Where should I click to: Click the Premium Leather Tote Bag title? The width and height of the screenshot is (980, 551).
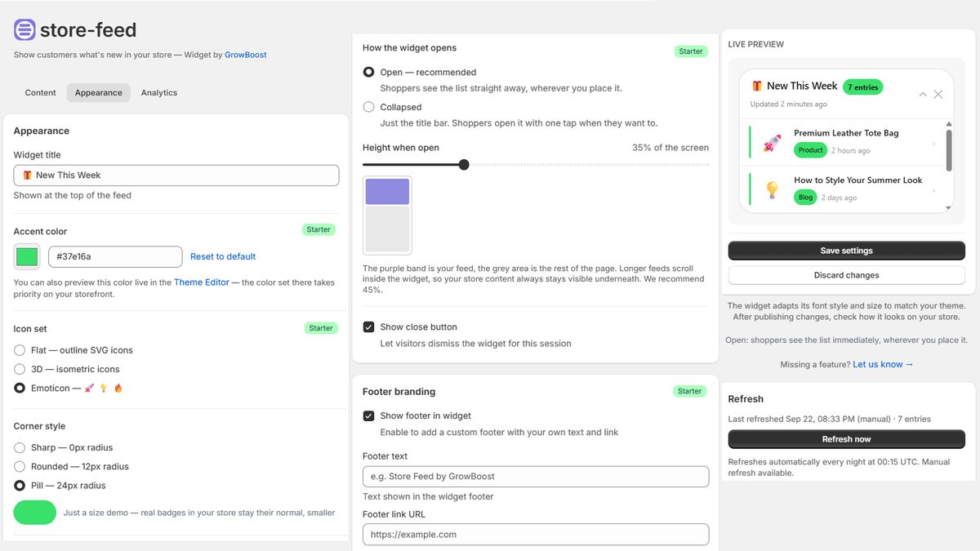tap(846, 133)
